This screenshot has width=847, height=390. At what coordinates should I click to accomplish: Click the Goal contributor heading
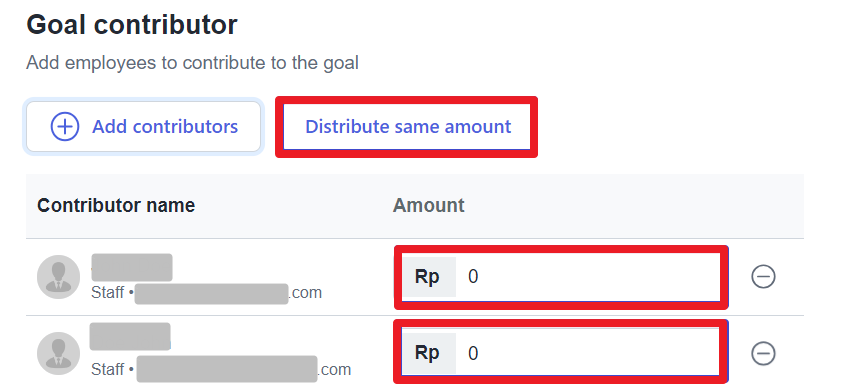(x=132, y=25)
